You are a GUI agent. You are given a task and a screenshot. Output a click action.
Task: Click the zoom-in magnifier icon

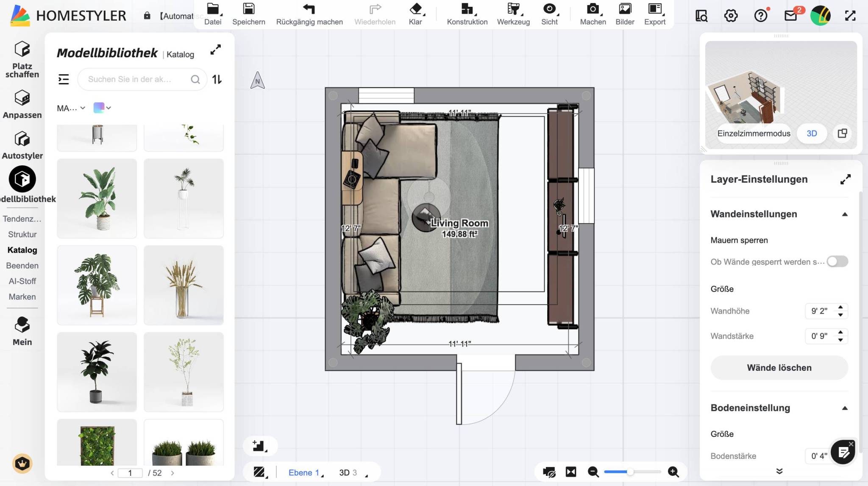(673, 472)
